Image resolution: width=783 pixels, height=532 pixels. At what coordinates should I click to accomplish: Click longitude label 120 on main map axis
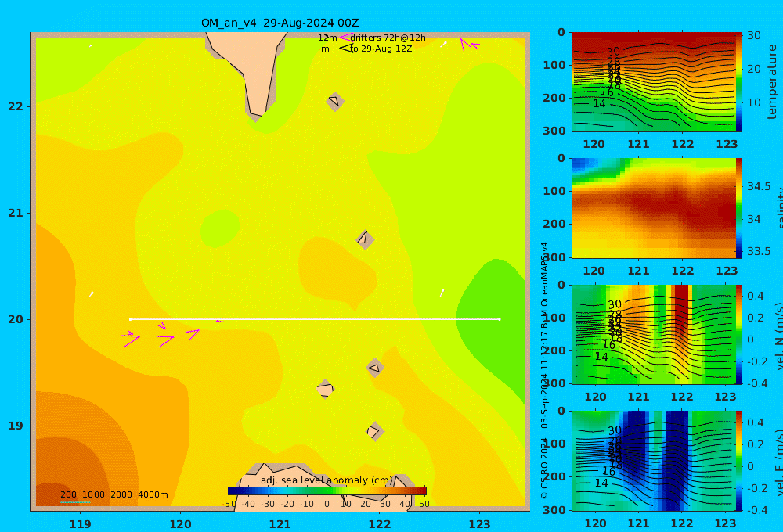click(x=180, y=524)
